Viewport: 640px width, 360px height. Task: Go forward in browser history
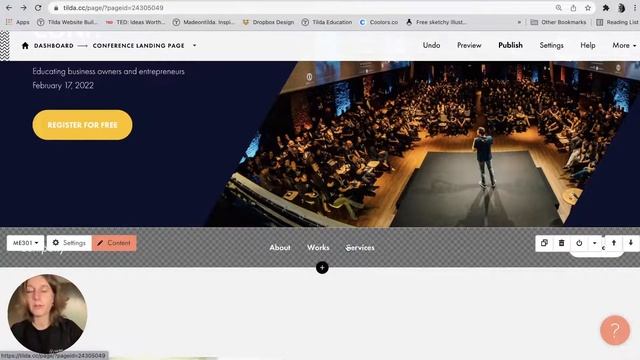[x=23, y=8]
